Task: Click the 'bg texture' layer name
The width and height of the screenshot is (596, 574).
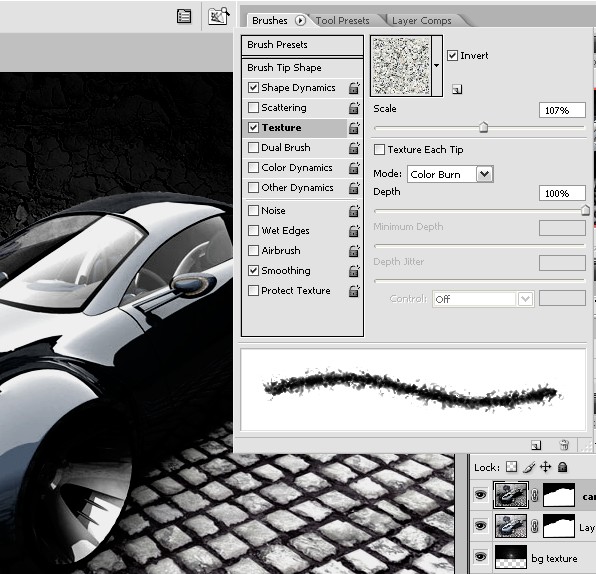Action: coord(554,558)
